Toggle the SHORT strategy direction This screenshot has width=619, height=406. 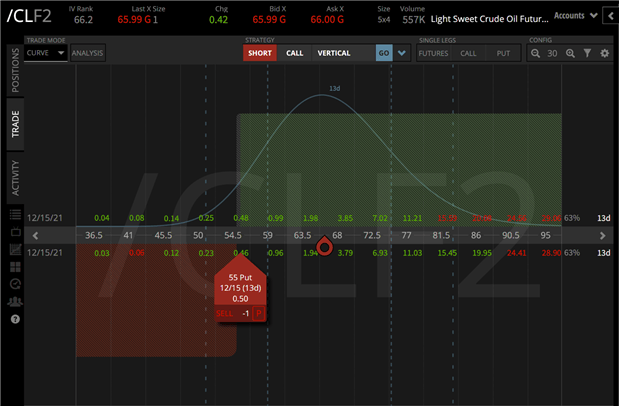click(260, 53)
